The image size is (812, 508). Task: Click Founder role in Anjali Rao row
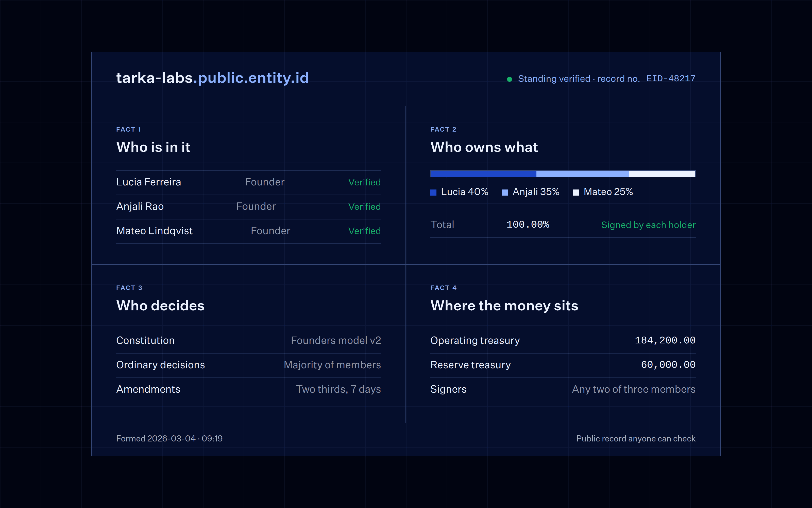click(x=256, y=206)
